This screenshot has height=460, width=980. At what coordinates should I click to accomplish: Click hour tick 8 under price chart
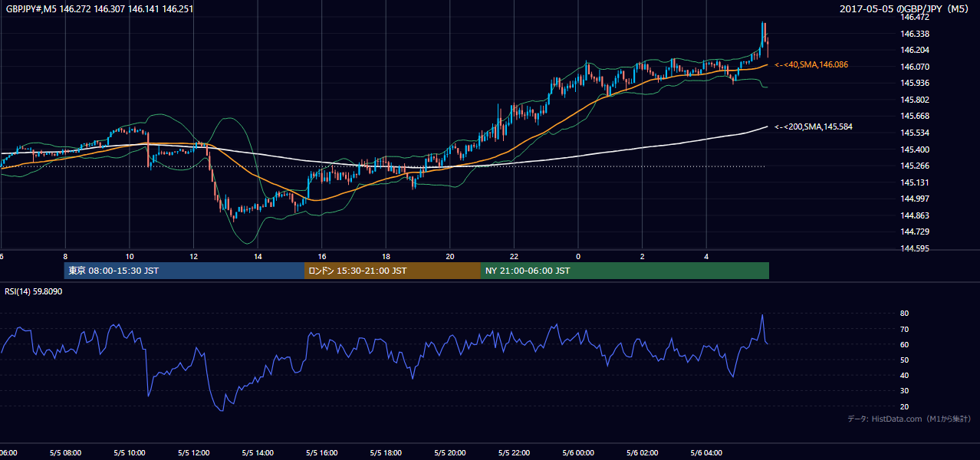[x=65, y=256]
